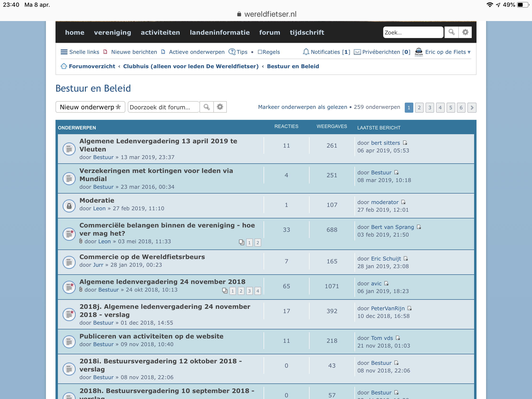This screenshot has height=399, width=532.
Task: Open page 2 of Commerciële belangen topic
Action: coord(258,242)
